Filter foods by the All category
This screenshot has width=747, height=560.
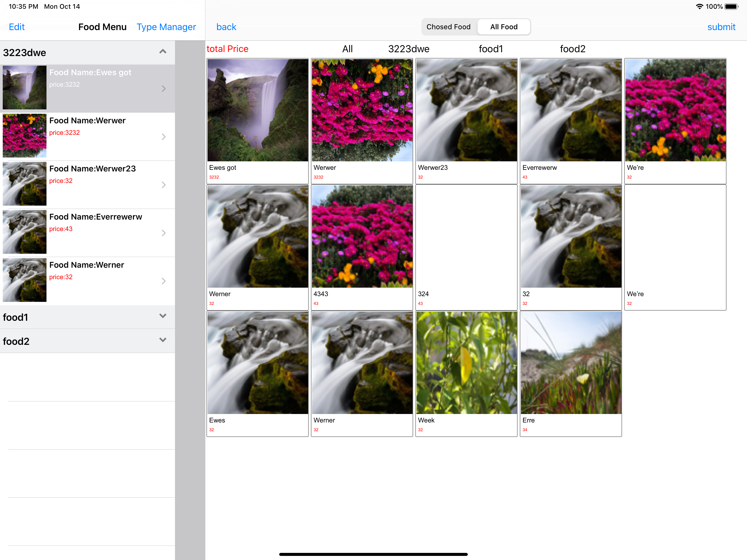(348, 49)
